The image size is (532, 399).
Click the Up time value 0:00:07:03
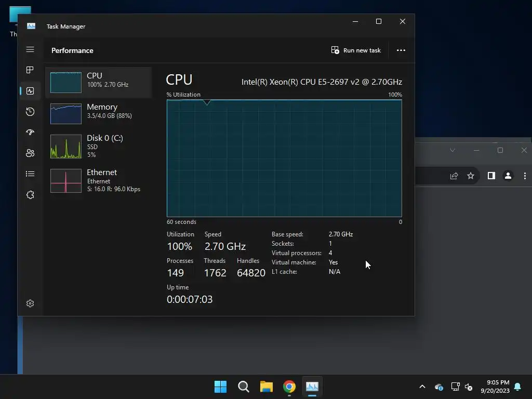pyautogui.click(x=190, y=299)
